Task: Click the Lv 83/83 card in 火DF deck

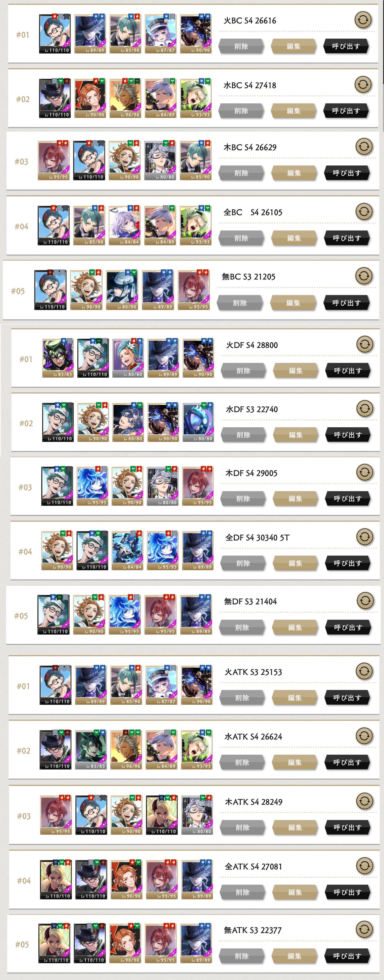Action: (x=58, y=358)
